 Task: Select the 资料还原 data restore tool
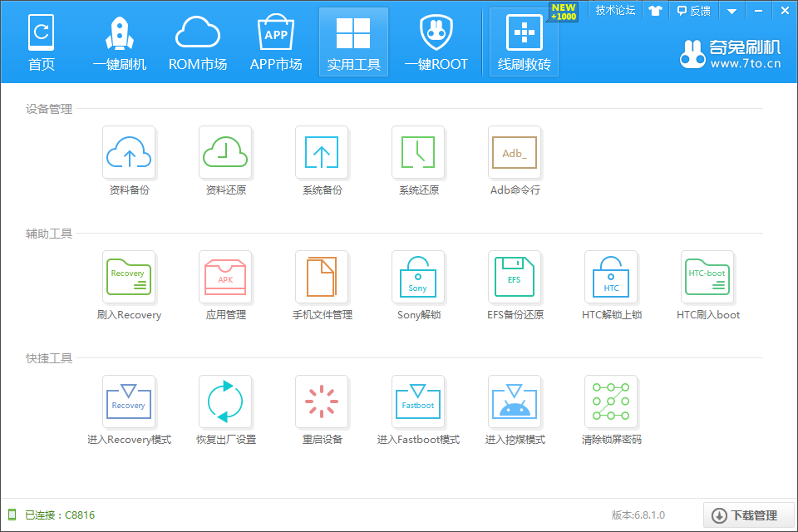pos(225,152)
